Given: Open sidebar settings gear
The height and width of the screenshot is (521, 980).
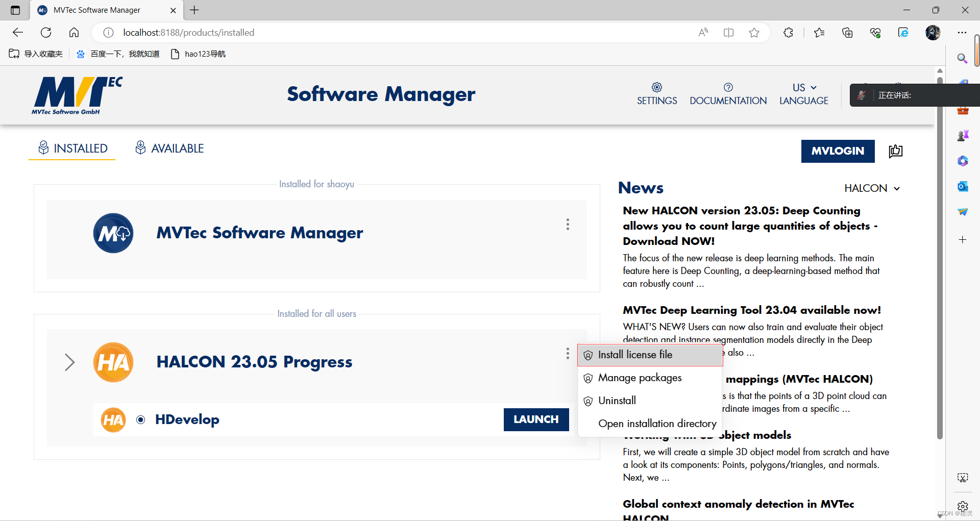Looking at the screenshot, I should pos(963,506).
